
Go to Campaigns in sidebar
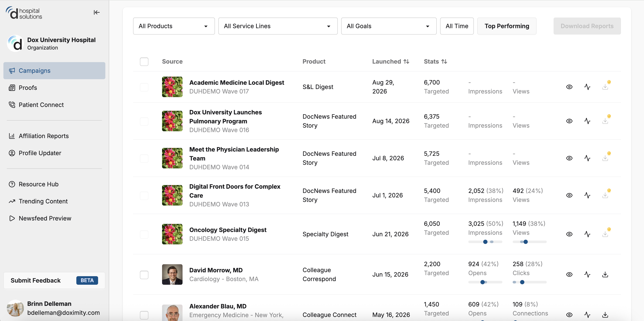(54, 71)
